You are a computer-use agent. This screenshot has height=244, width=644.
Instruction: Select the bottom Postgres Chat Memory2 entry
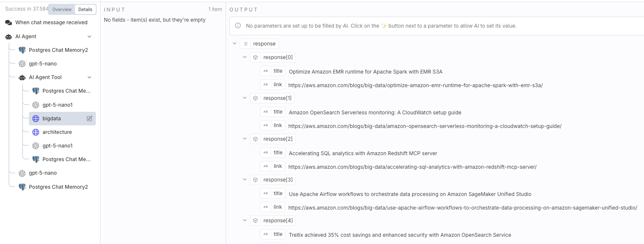click(53, 187)
